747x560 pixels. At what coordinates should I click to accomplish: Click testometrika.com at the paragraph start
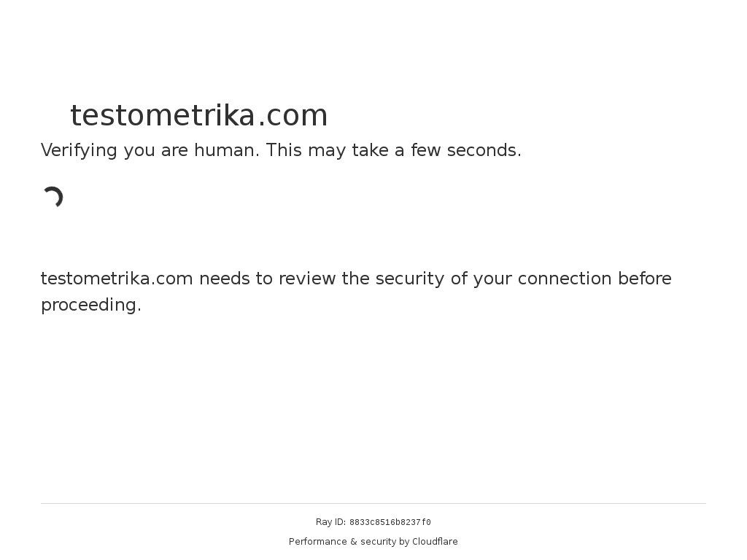[117, 279]
